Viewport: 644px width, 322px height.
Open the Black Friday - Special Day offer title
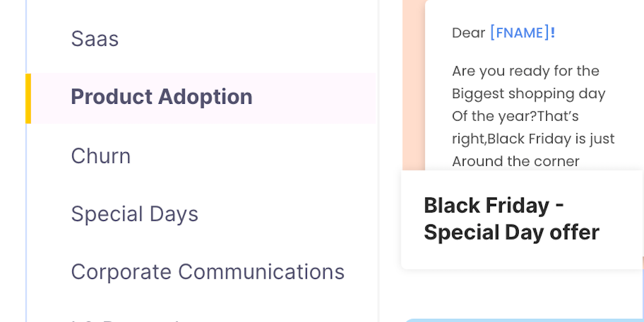point(511,219)
